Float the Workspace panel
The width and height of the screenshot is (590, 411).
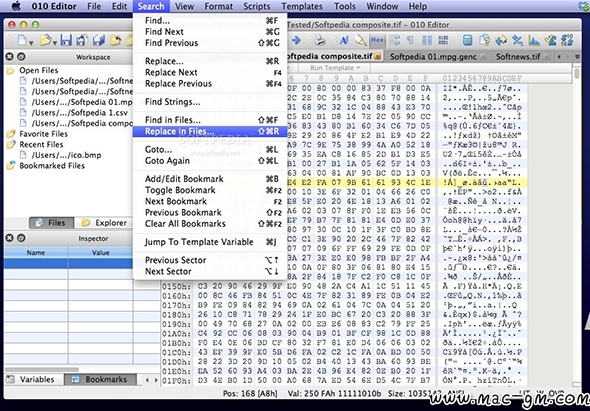click(21, 57)
